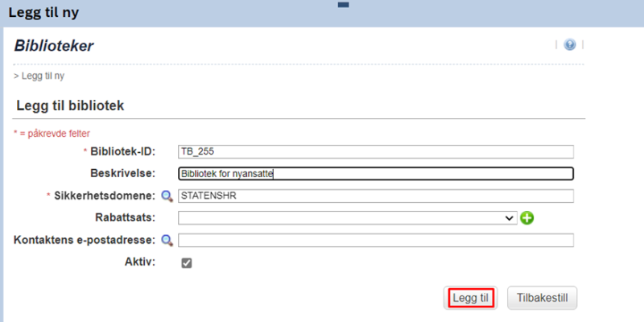Screen dimensions: 644x322
Task: Open the help icon beside Biblioteker
Action: pos(570,44)
